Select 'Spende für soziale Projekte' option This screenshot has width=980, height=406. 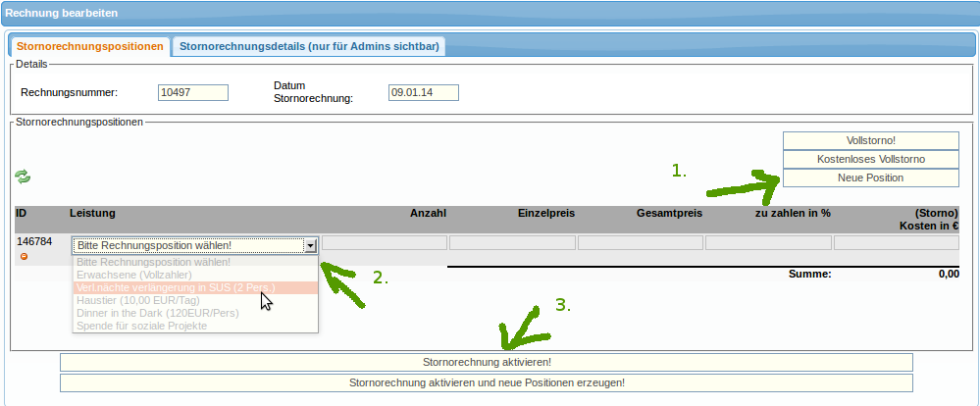tap(141, 326)
